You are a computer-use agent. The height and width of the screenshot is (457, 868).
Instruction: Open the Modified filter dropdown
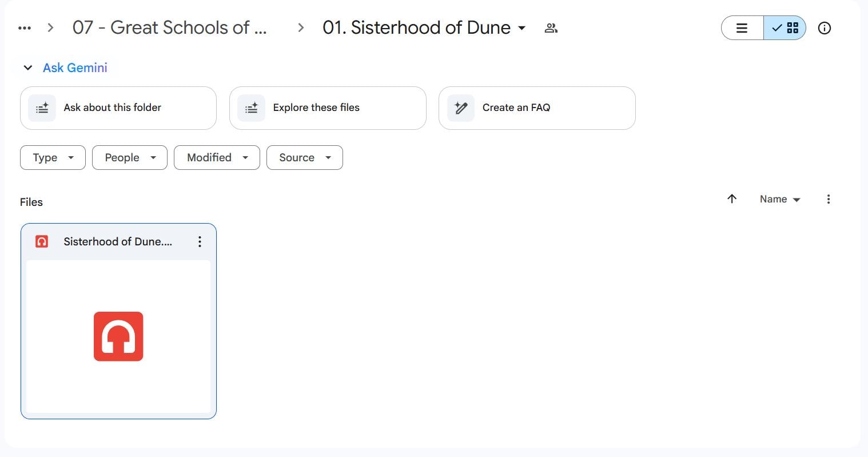coord(217,157)
